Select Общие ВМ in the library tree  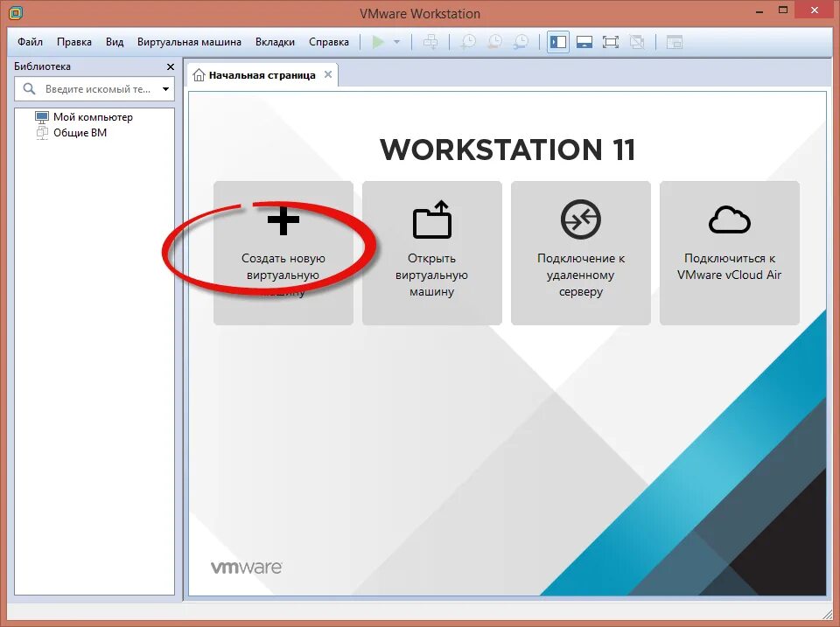point(71,132)
